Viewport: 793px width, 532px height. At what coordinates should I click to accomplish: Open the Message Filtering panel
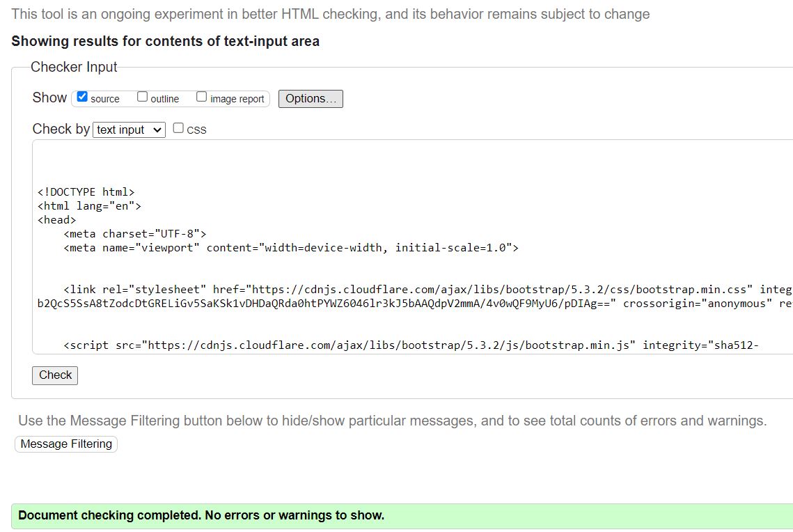[x=65, y=444]
